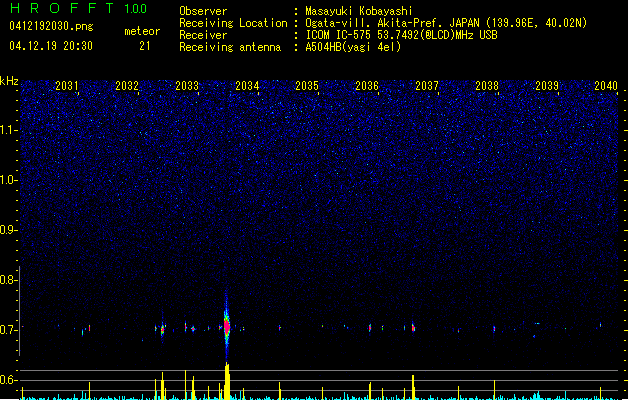
Task: Click the strongest red meteor echo near 2034
Action: point(227,327)
